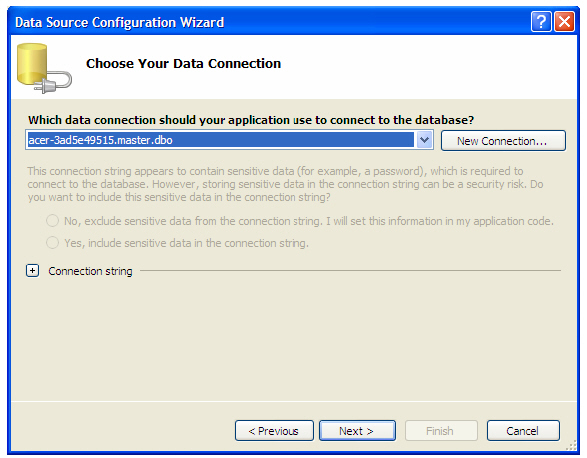The width and height of the screenshot is (587, 458).
Task: Close the wizard with the red X
Action: [564, 22]
